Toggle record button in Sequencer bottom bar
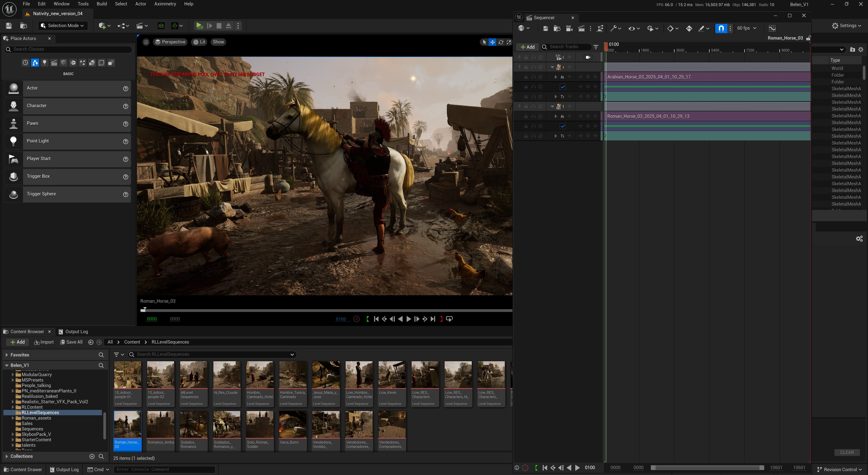This screenshot has width=868, height=475. [525, 468]
